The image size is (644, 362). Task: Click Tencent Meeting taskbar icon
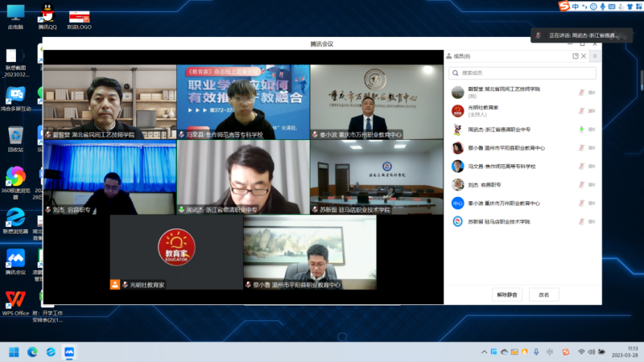click(x=69, y=352)
